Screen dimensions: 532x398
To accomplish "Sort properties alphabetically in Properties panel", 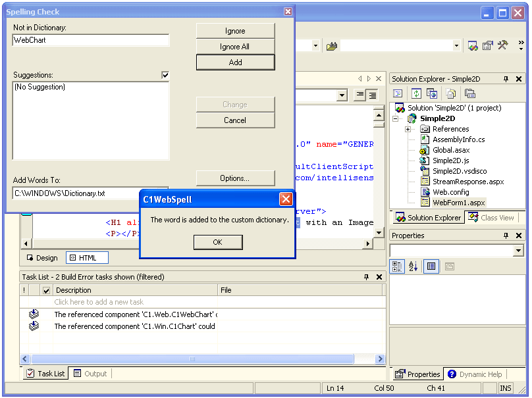I will point(413,266).
